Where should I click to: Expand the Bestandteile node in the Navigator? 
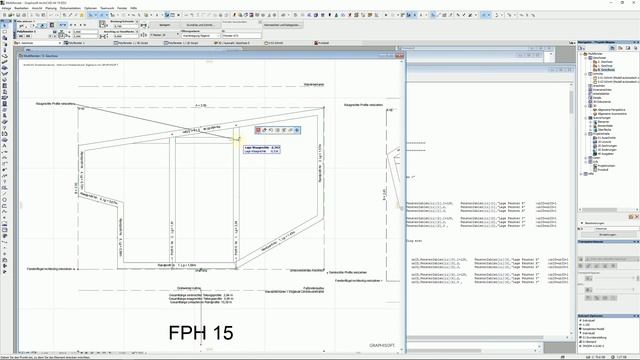(591, 126)
